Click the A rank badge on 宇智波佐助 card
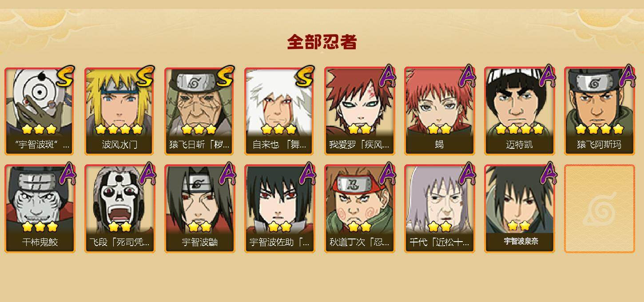The height and width of the screenshot is (302, 644). (307, 173)
